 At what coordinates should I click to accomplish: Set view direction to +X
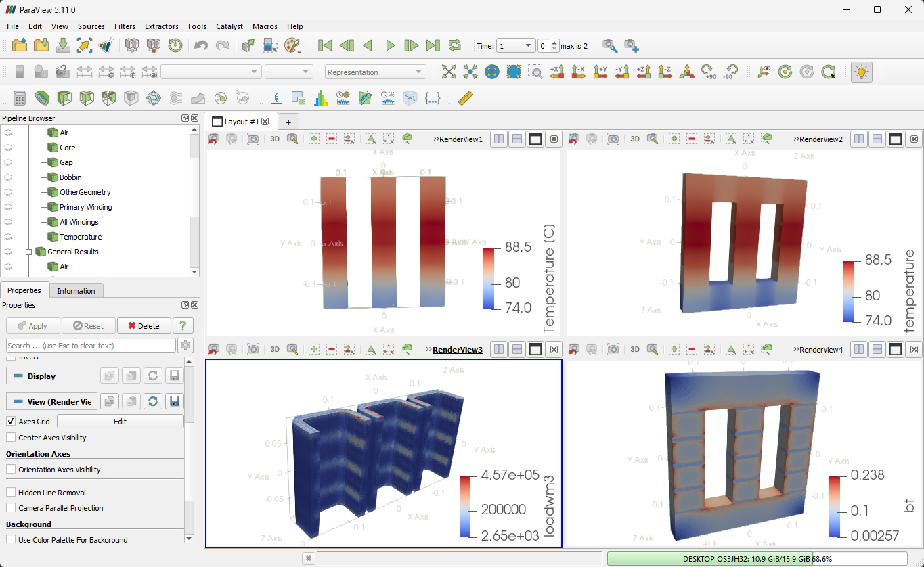tap(557, 72)
